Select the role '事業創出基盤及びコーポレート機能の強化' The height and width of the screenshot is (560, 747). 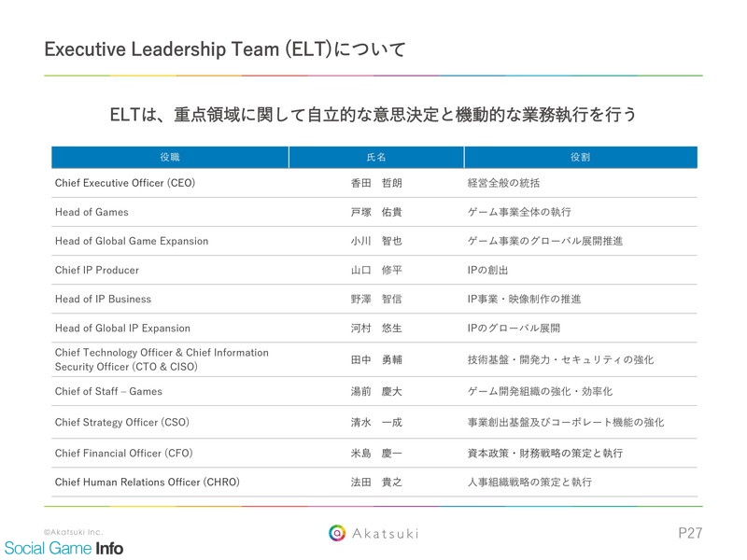[566, 423]
